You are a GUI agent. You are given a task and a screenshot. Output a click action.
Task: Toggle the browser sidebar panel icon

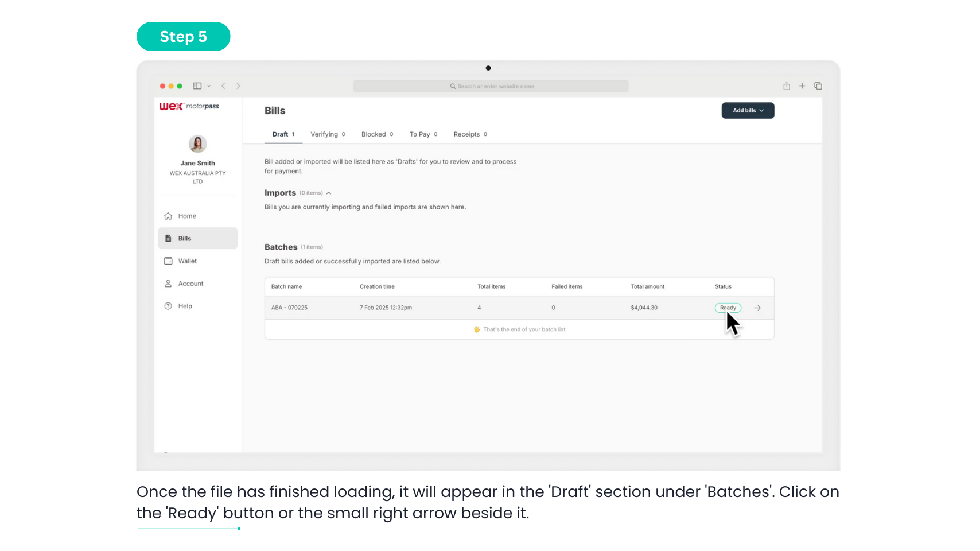(x=197, y=86)
